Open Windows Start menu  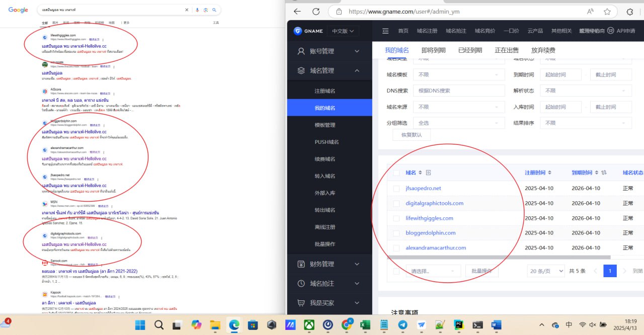pos(141,325)
